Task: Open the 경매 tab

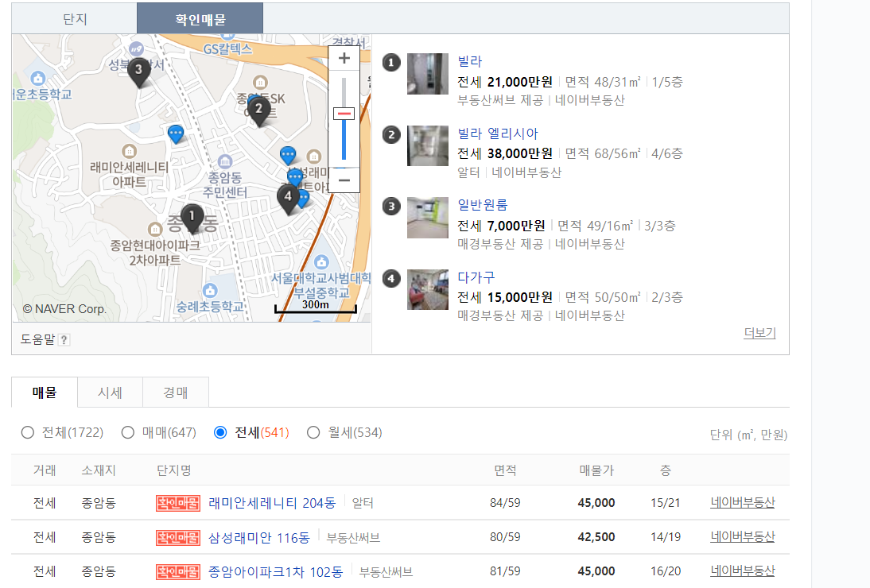Action: (x=175, y=393)
